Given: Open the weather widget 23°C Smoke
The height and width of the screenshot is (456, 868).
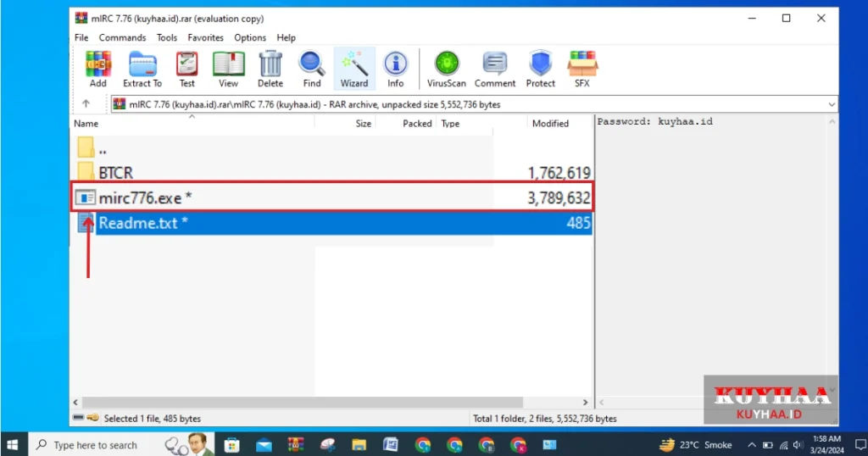Looking at the screenshot, I should click(x=696, y=445).
